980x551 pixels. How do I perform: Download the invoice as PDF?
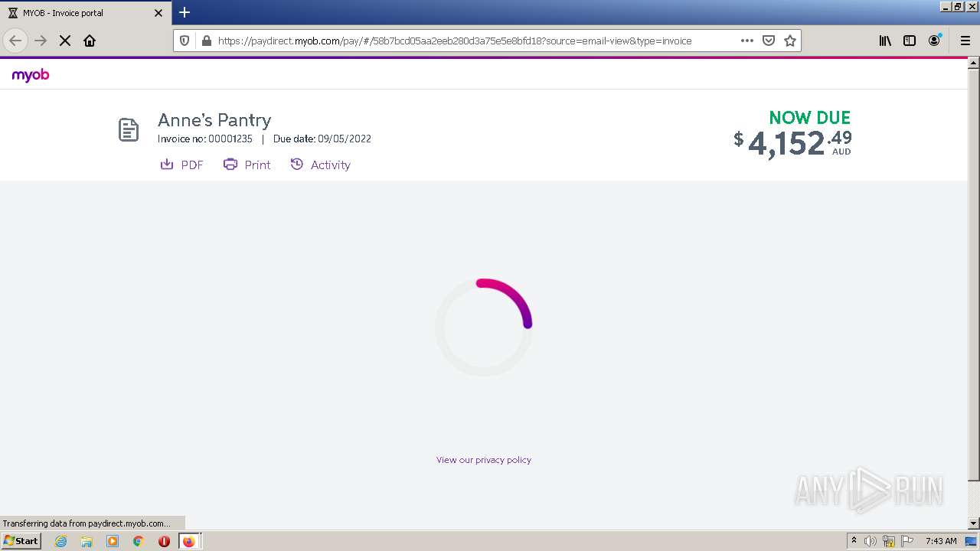(x=181, y=165)
